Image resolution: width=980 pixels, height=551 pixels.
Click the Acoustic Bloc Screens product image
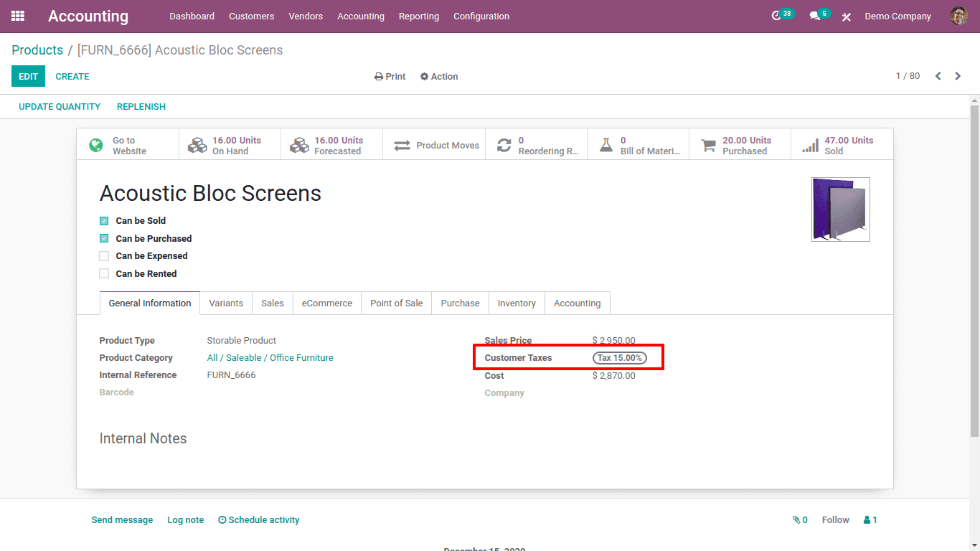click(x=840, y=209)
